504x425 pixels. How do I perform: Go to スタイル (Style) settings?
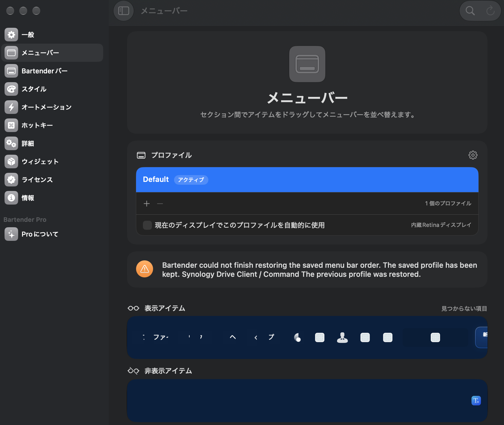52,89
